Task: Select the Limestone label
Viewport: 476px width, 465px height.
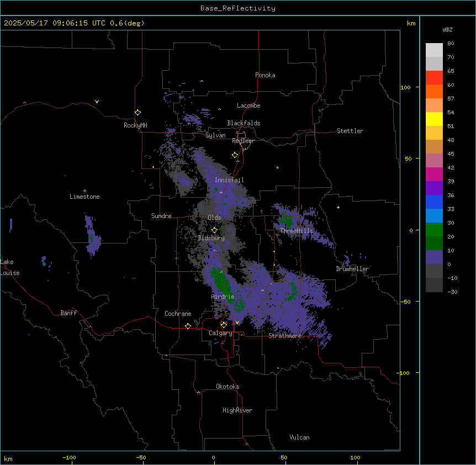Action: (84, 197)
